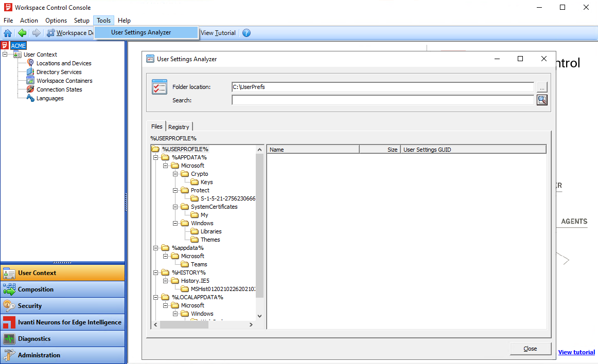This screenshot has width=598, height=364.
Task: Collapse the %HISTORY% folder node
Action: point(155,272)
